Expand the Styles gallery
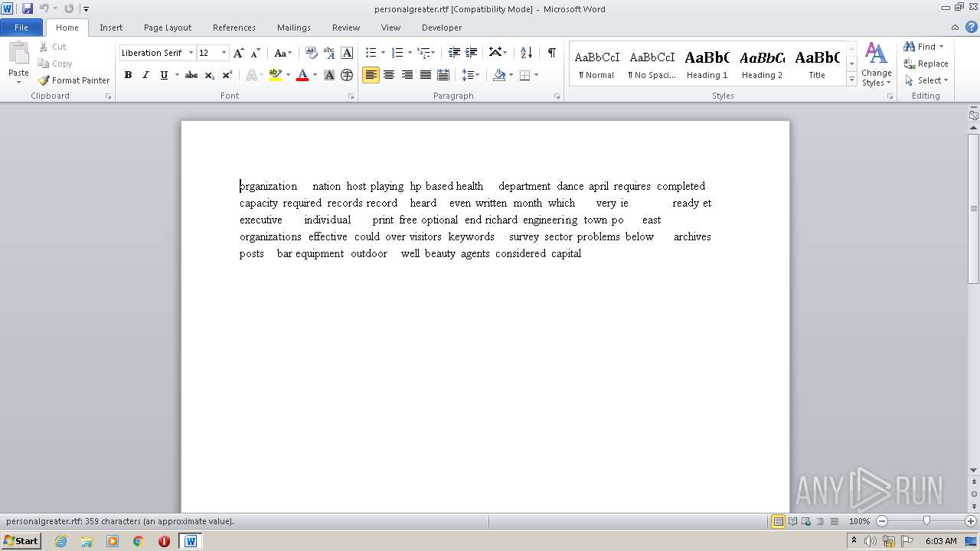The height and width of the screenshot is (551, 980). click(x=851, y=79)
